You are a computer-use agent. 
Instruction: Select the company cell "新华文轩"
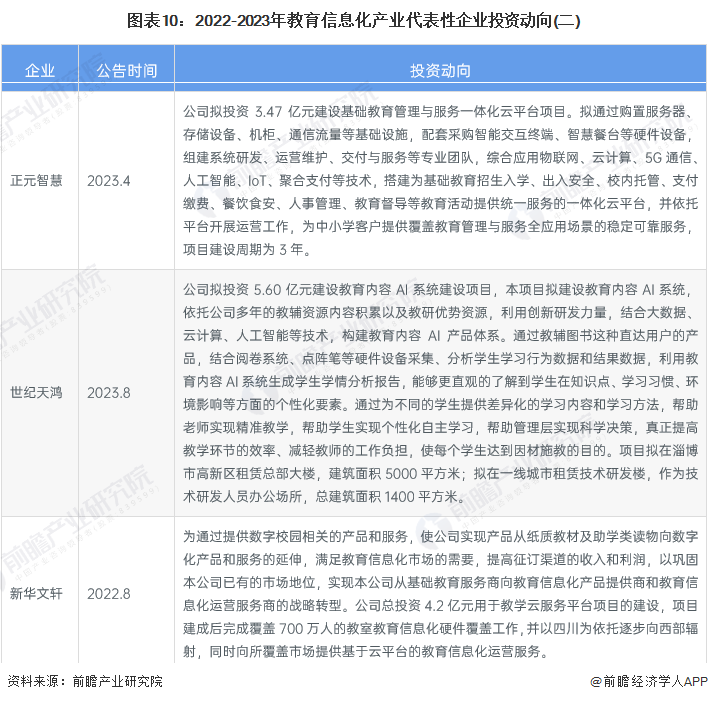[36, 593]
